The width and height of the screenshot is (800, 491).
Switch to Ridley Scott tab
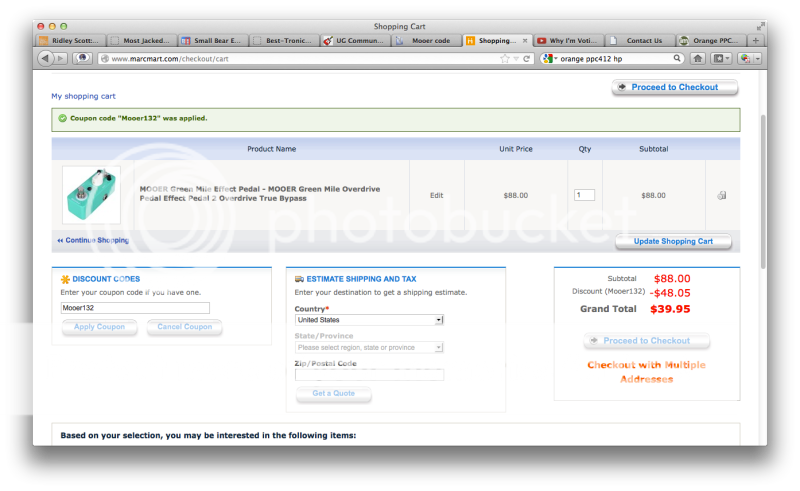pos(71,40)
